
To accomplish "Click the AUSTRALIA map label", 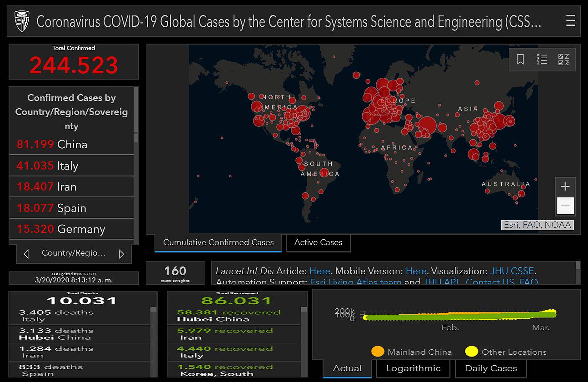I will 506,184.
